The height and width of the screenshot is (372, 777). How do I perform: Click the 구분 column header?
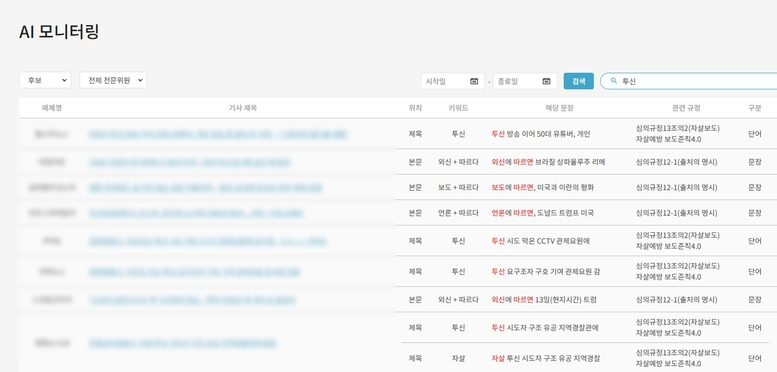[x=754, y=108]
